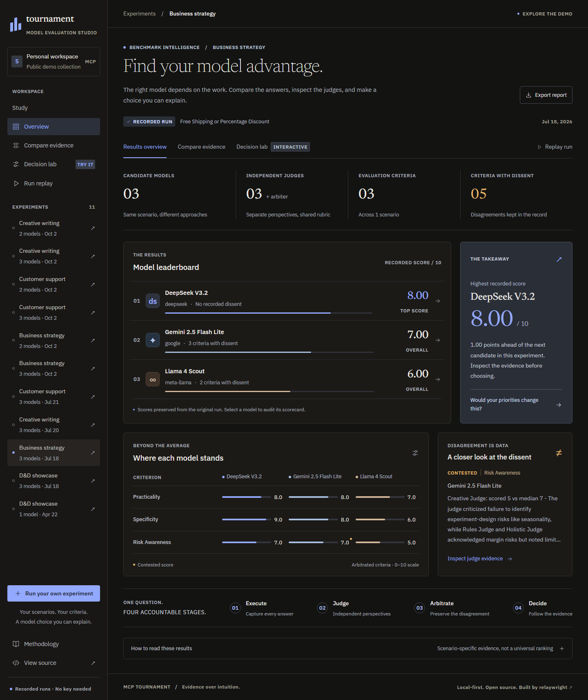
Task: Open the Llama 4 Scout row arrow
Action: point(438,379)
